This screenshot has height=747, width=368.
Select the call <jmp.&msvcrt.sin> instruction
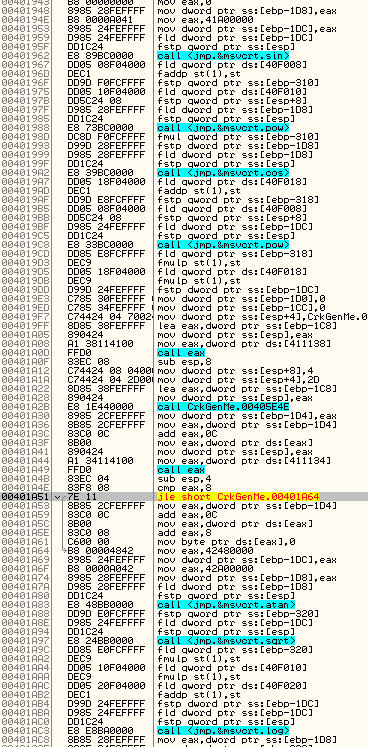223,56
